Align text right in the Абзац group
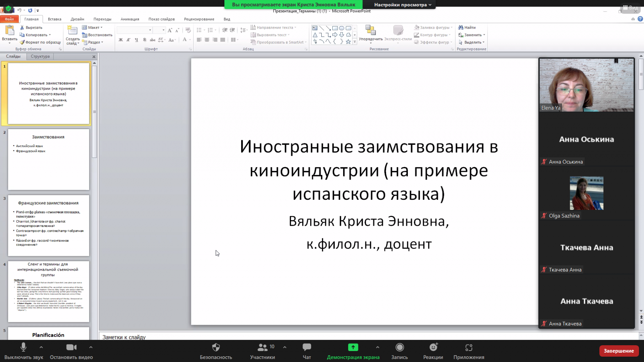Viewport: 644px width, 362px height. tap(215, 40)
